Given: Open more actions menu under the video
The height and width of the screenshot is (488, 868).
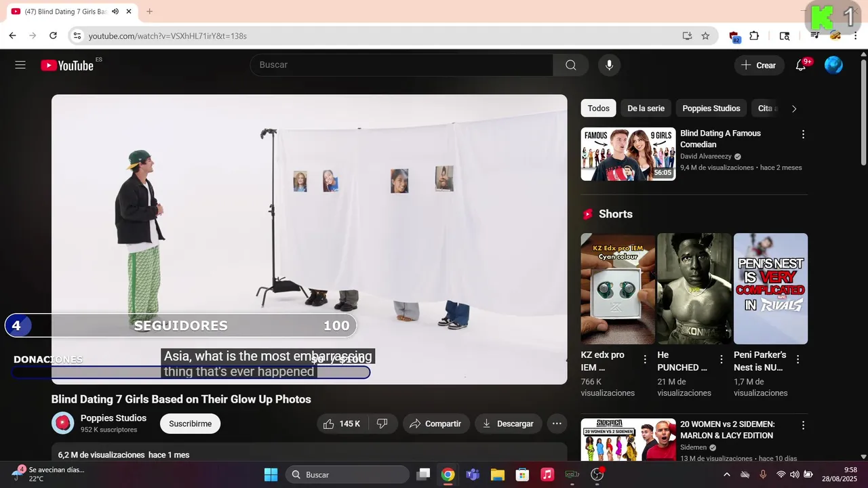Looking at the screenshot, I should click(557, 424).
